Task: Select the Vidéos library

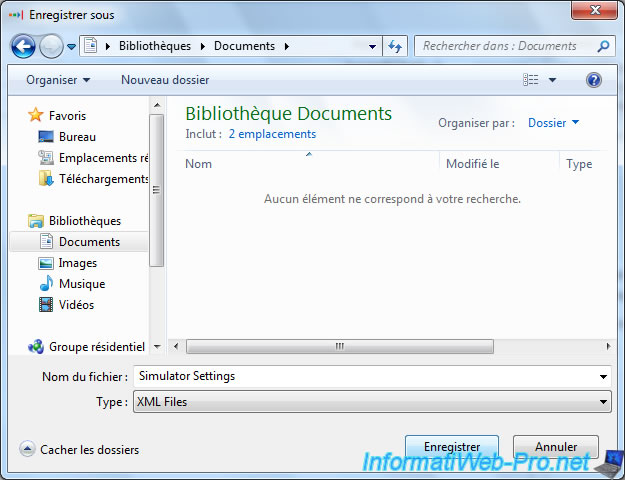Action: click(x=77, y=305)
